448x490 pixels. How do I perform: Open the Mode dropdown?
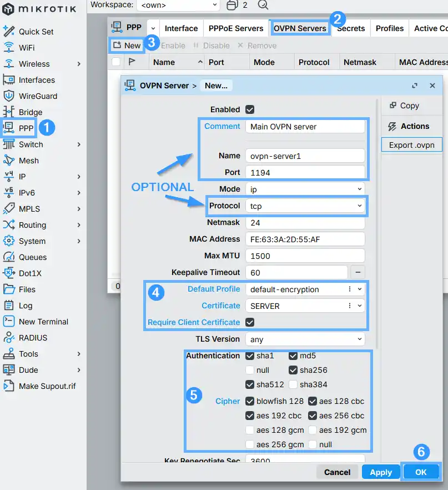click(305, 189)
